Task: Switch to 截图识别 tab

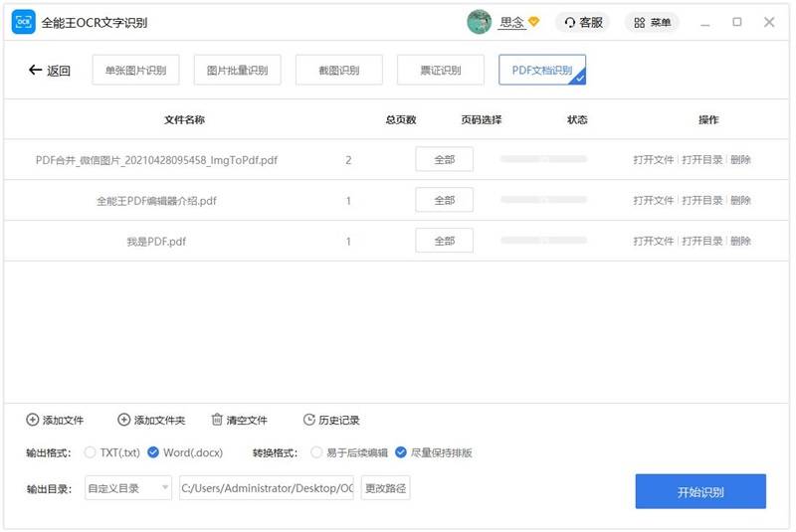Action: [339, 70]
